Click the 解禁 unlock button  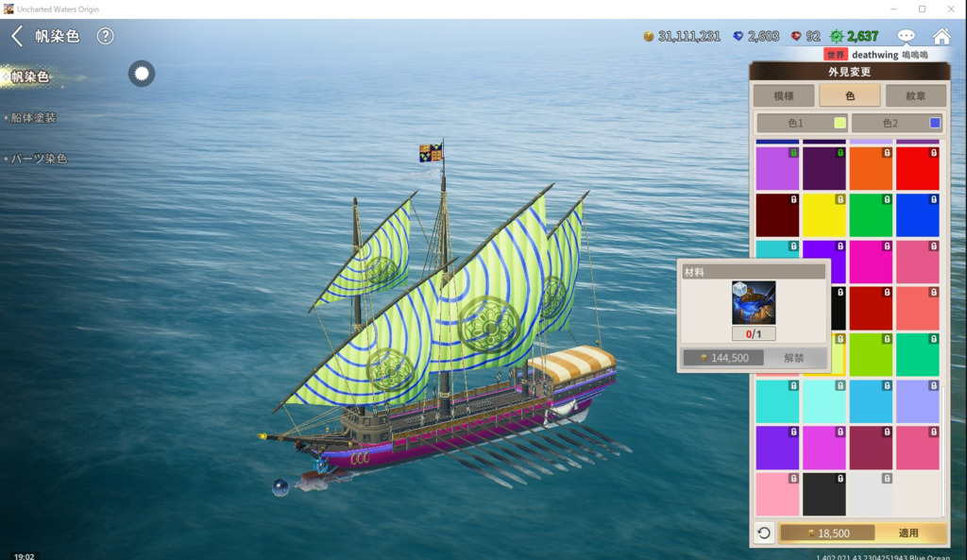click(793, 358)
